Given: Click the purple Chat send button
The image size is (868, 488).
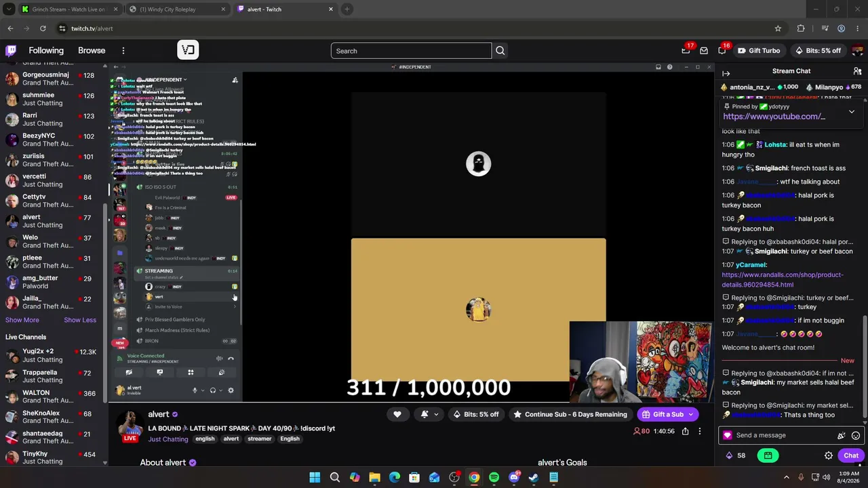Looking at the screenshot, I should pos(851,455).
